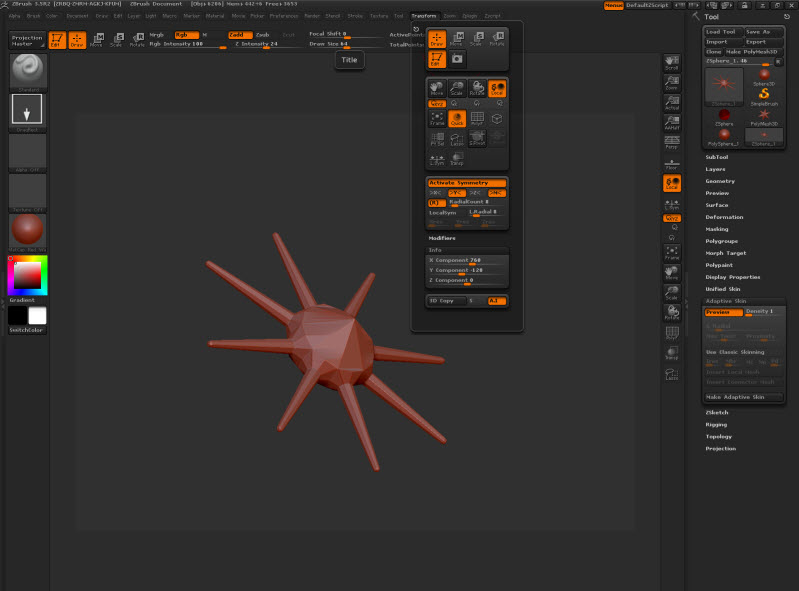Click the Scale icon on the right shelf
Screen dimensions: 799x591
click(x=672, y=292)
